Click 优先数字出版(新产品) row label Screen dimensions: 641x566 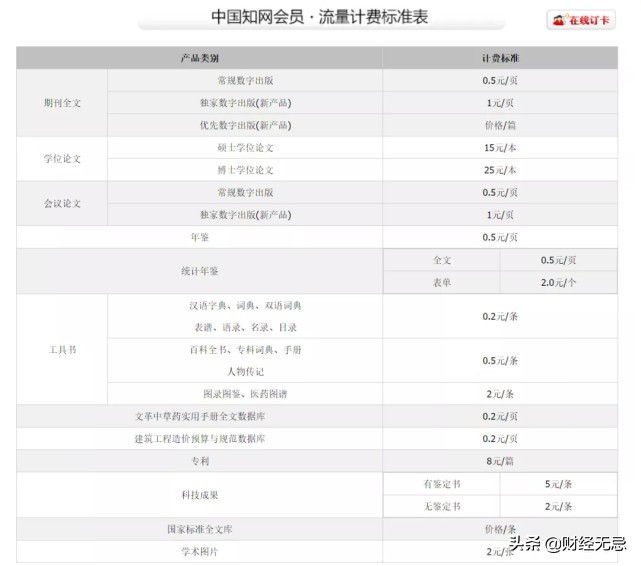[245, 125]
